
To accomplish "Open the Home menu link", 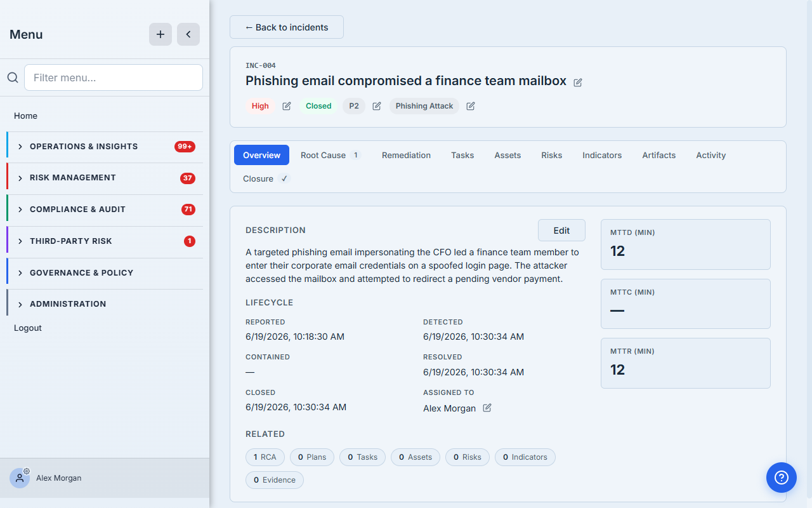I will (25, 116).
